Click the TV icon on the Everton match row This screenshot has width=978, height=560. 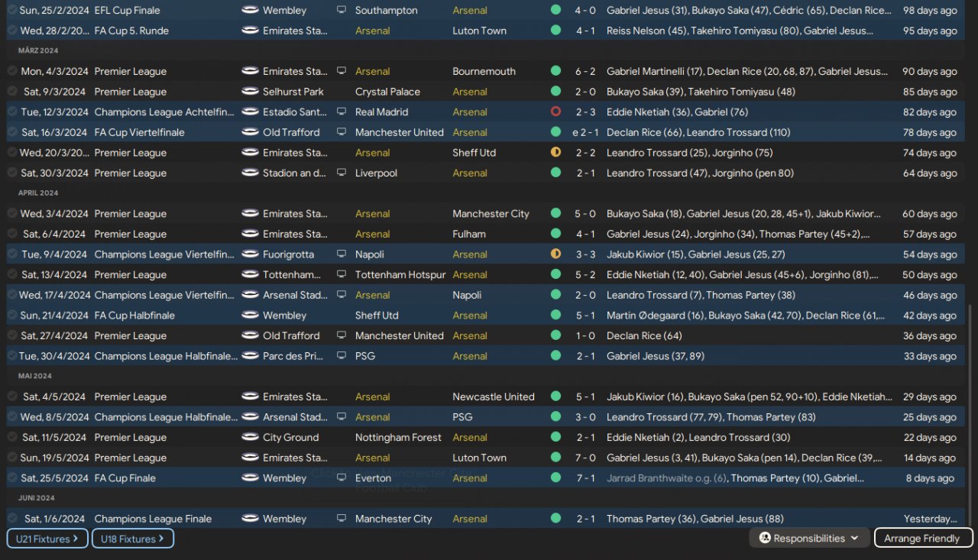click(342, 478)
